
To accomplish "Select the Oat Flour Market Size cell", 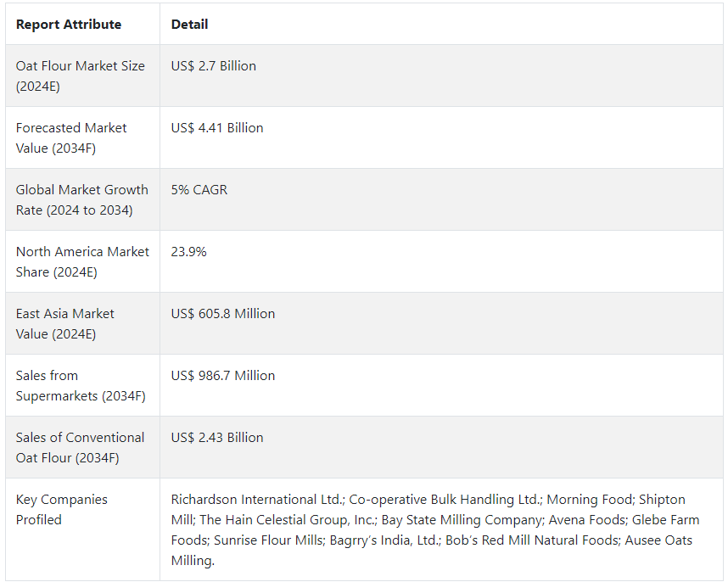I will pos(81,76).
